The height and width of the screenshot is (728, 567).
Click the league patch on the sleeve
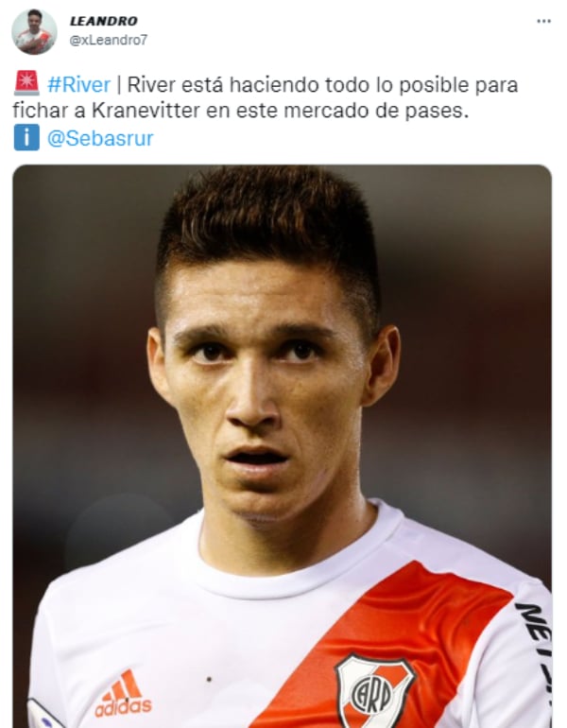click(x=45, y=715)
